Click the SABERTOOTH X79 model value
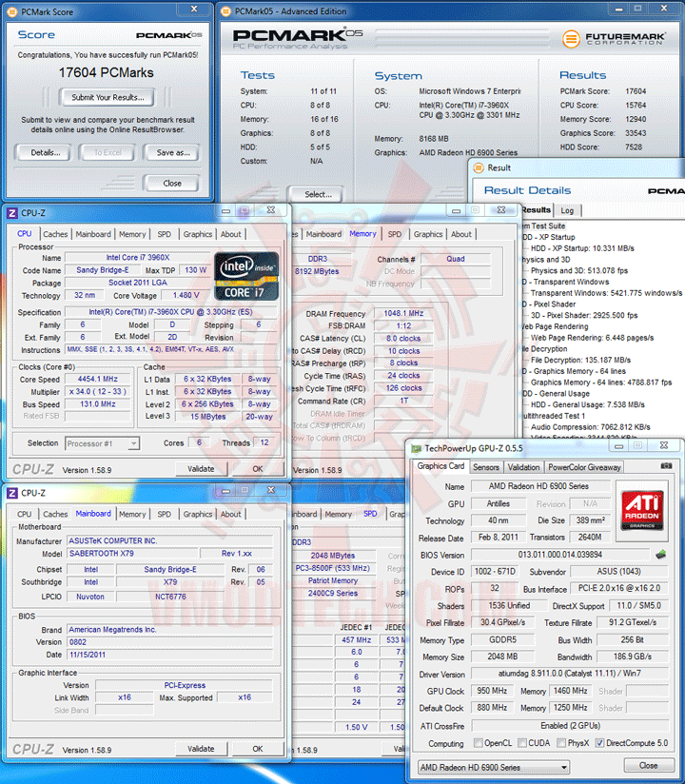 (132, 554)
